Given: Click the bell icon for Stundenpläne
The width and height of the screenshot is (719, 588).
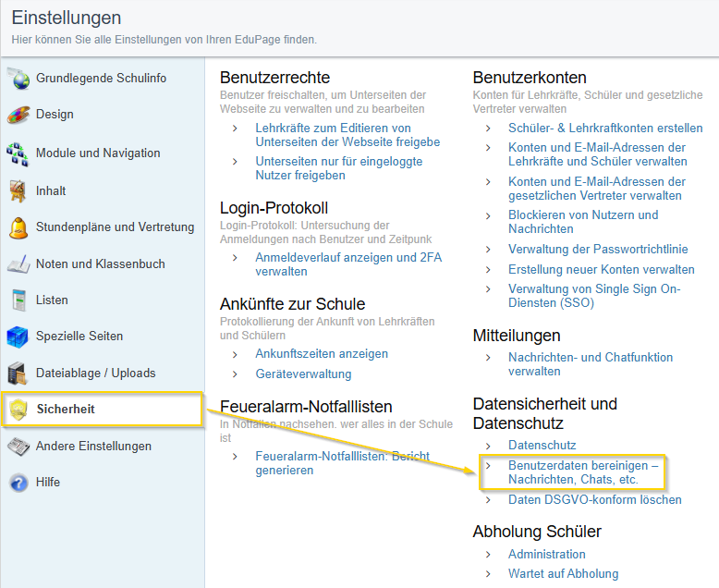Looking at the screenshot, I should click(x=18, y=227).
